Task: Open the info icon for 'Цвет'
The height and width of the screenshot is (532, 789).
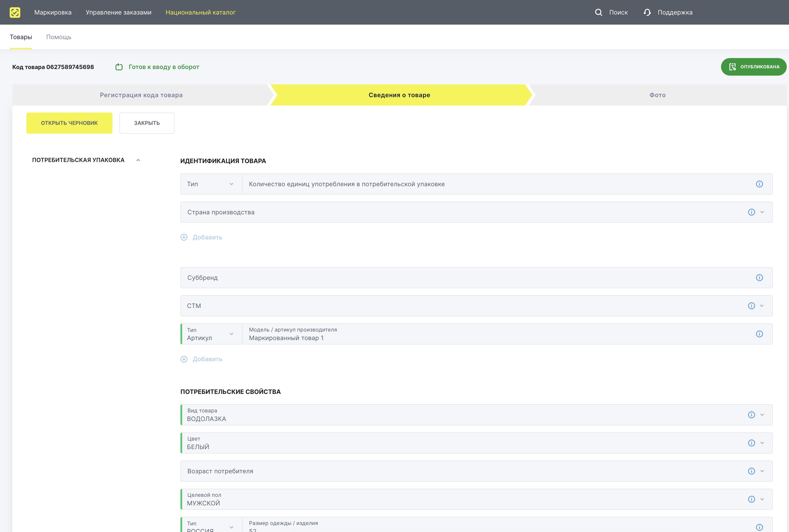Action: click(x=751, y=443)
